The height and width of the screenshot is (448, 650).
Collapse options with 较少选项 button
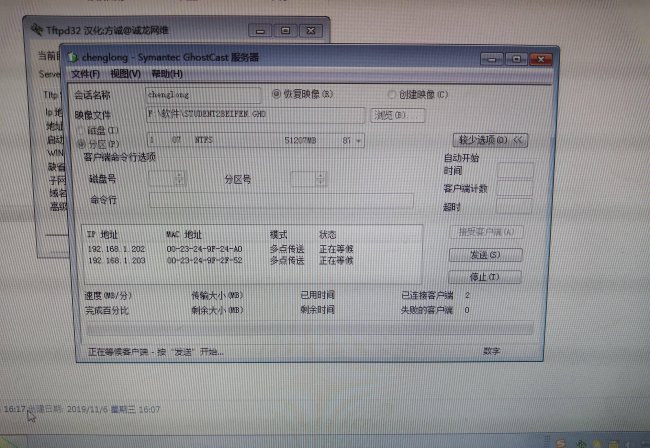[490, 140]
